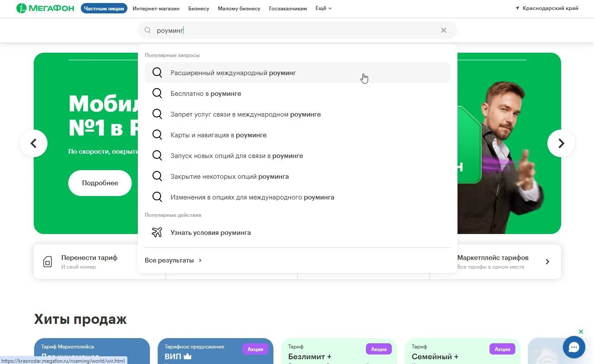Click the search magnifier icon in search bar
594x364 pixels.
tap(148, 30)
